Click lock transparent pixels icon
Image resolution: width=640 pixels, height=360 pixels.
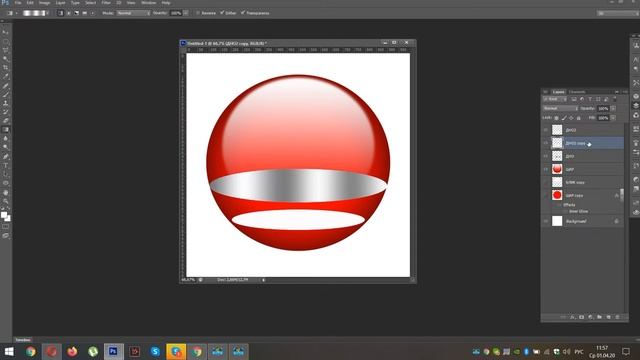pyautogui.click(x=556, y=118)
